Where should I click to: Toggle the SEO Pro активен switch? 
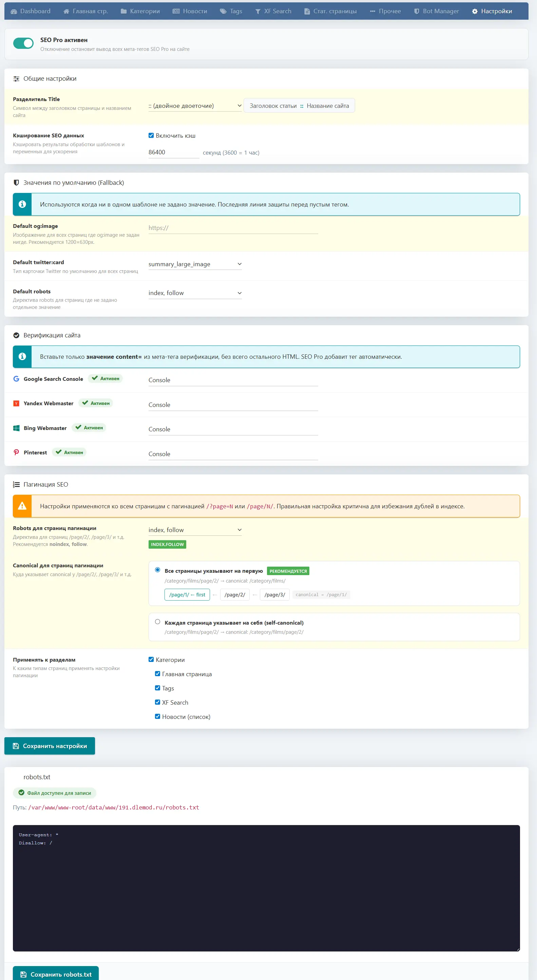pos(24,43)
